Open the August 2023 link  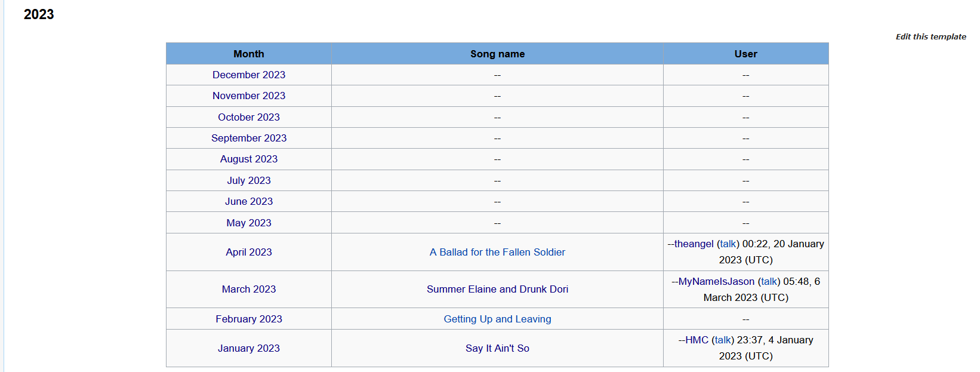(249, 159)
